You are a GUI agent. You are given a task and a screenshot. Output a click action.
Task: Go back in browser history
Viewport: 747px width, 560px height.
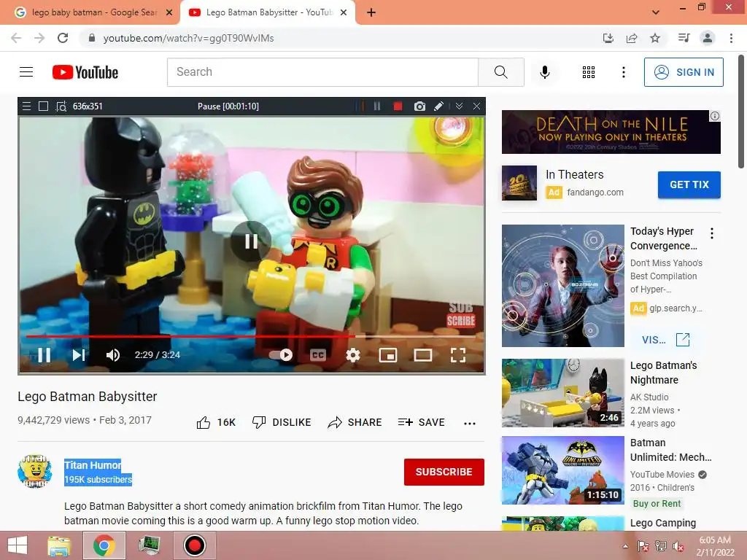[x=16, y=38]
